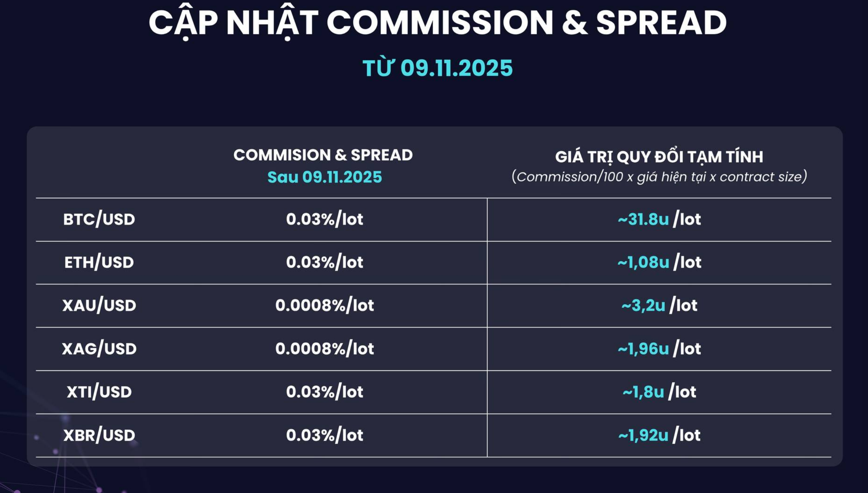Click the "~1,8u /lot" value for XTI
Image resolution: width=868 pixels, height=493 pixels.
coord(659,392)
